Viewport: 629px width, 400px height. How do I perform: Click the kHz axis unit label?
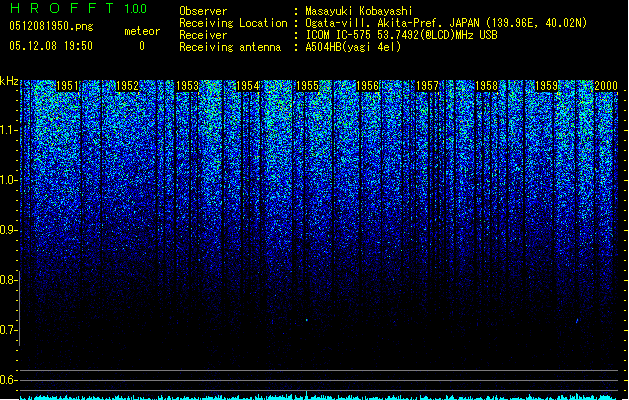tap(9, 81)
